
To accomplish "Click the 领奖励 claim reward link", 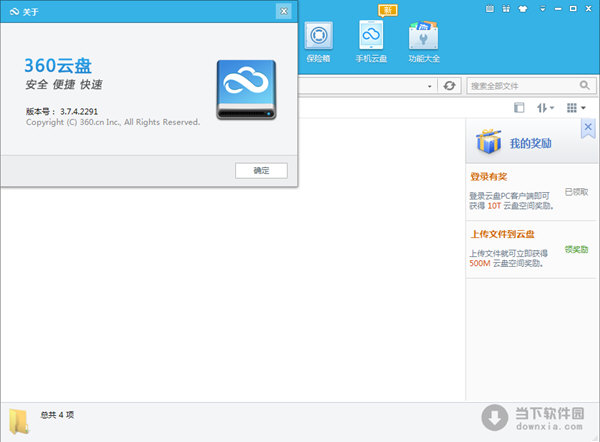I will click(x=576, y=249).
